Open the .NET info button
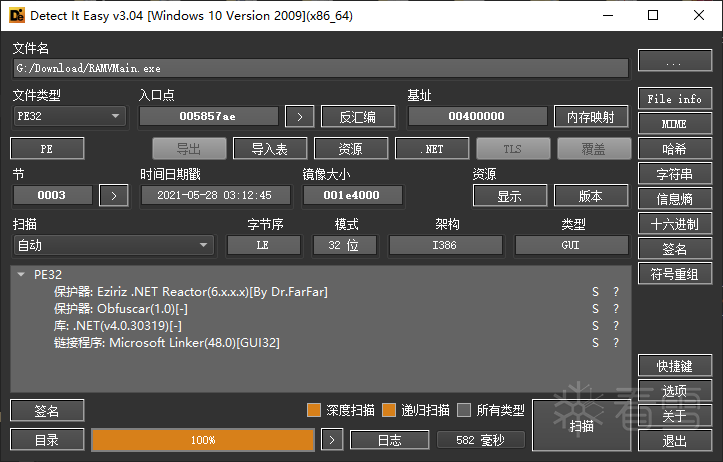723x462 pixels. (432, 149)
